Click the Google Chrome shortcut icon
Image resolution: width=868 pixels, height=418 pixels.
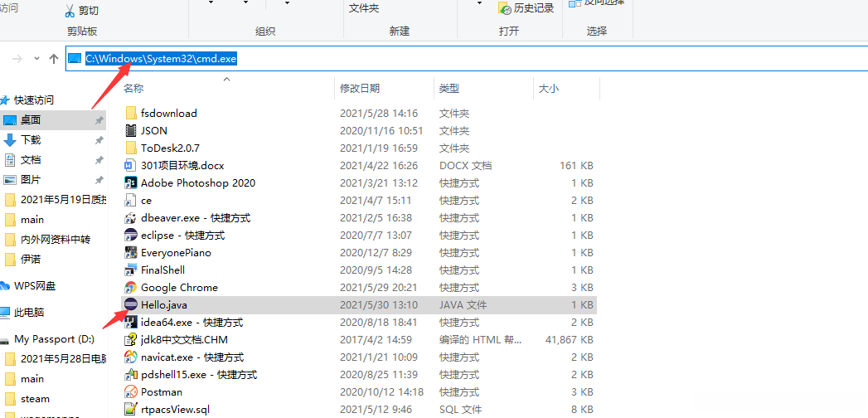[x=131, y=287]
